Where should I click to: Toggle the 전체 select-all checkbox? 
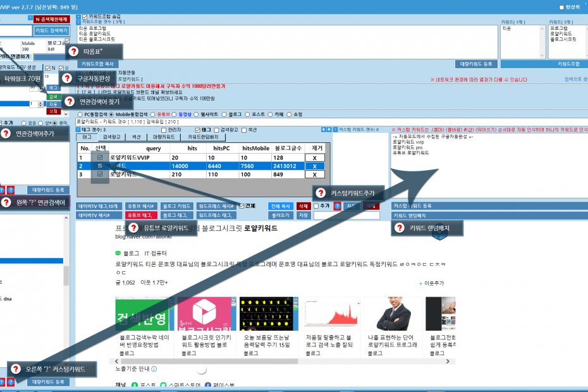point(242,206)
